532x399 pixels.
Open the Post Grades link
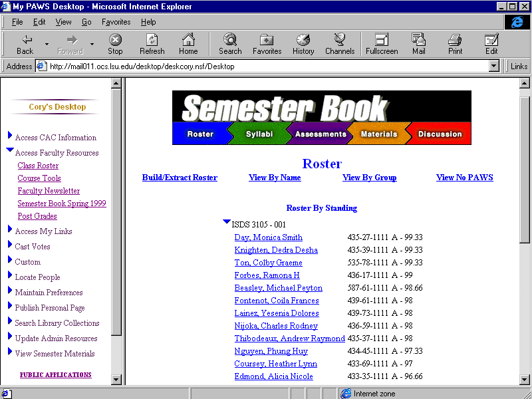(x=37, y=215)
